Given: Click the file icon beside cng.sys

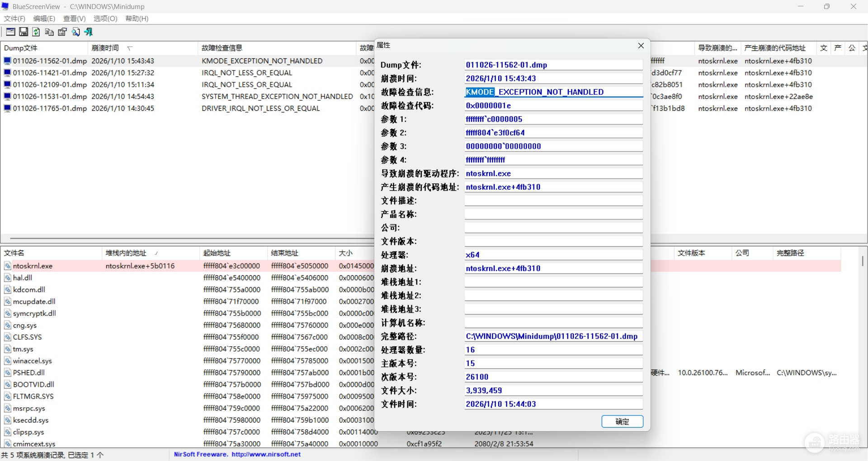Looking at the screenshot, I should pyautogui.click(x=8, y=325).
